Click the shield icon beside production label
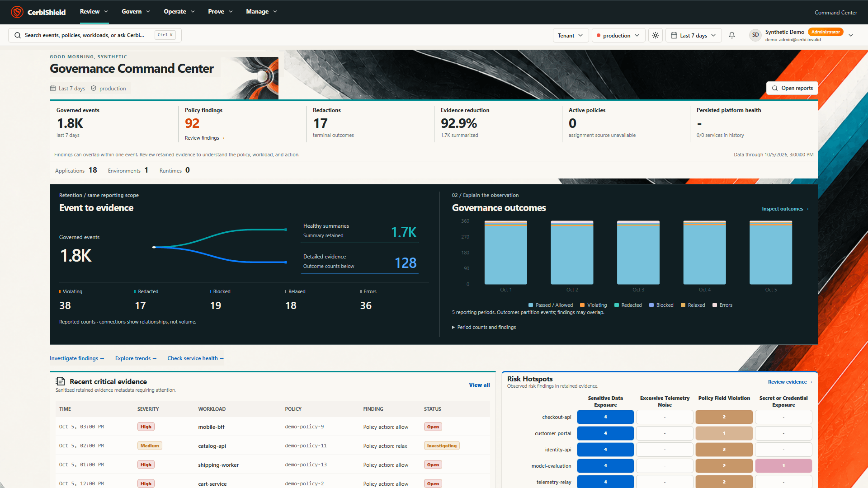The height and width of the screenshot is (488, 868). click(x=94, y=89)
